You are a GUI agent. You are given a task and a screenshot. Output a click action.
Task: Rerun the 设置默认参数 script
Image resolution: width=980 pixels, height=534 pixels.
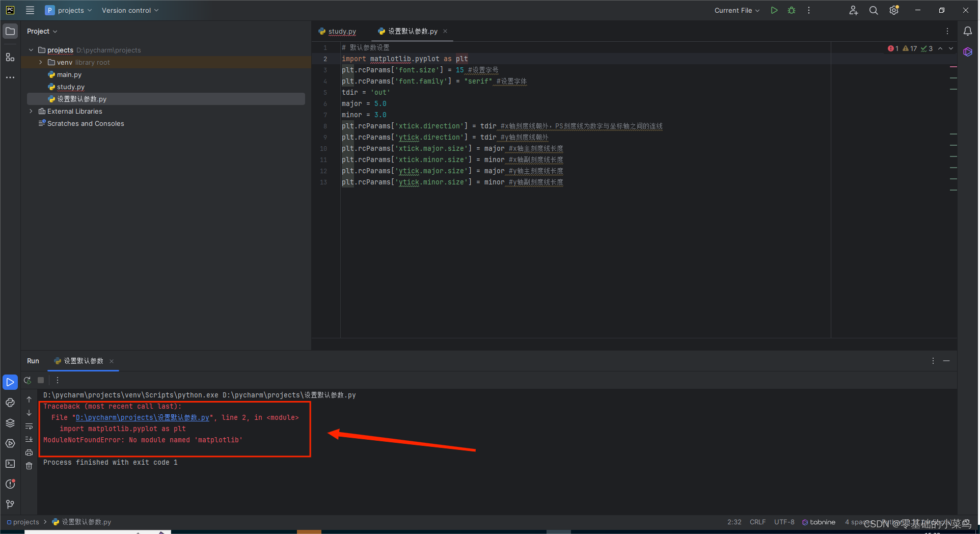pyautogui.click(x=28, y=380)
